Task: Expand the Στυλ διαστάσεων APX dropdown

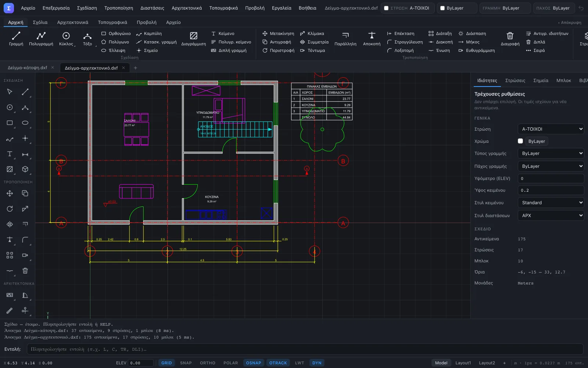Action: (551, 216)
